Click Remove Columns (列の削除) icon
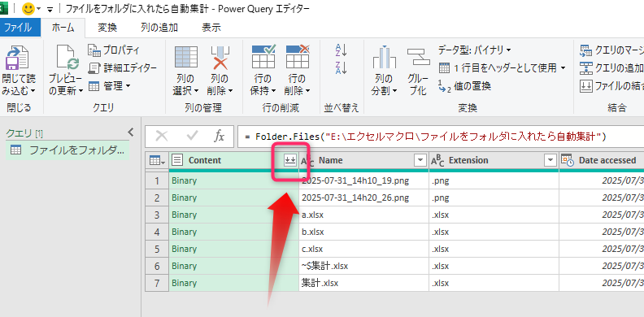The image size is (644, 317). pyautogui.click(x=221, y=57)
